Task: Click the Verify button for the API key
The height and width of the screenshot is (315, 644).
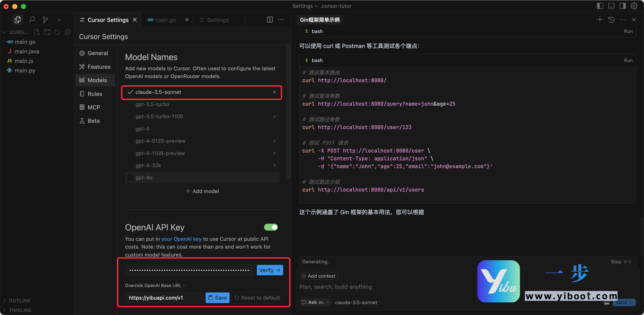Action: 269,270
